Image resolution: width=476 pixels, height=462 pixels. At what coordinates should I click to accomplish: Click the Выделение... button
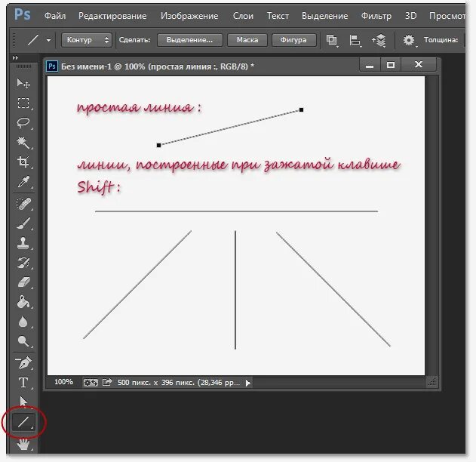coord(190,40)
